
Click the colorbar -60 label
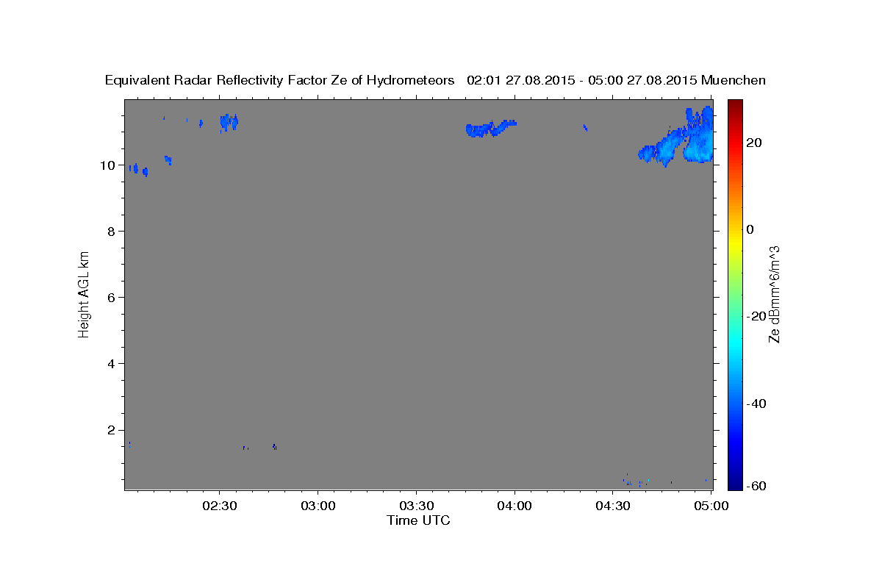click(x=756, y=486)
